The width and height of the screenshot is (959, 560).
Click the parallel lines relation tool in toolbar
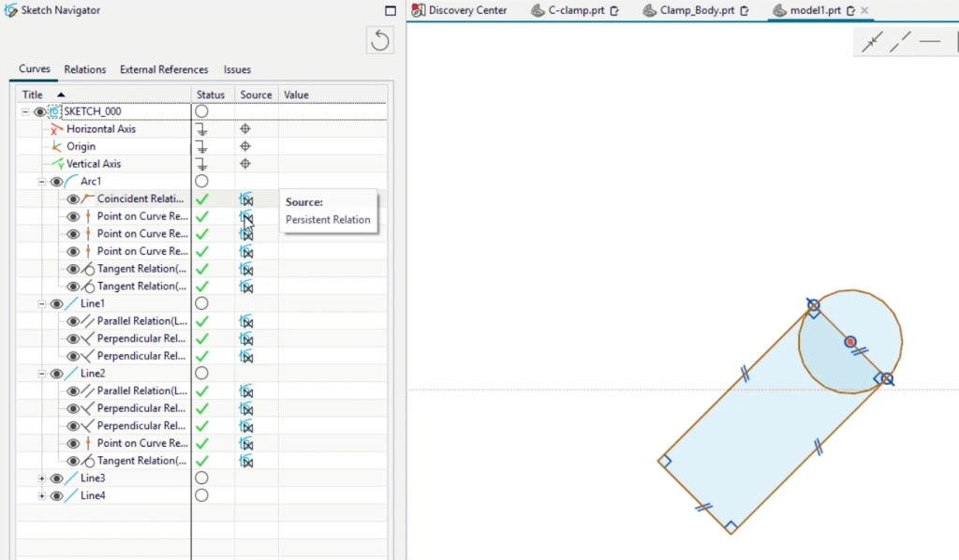900,42
